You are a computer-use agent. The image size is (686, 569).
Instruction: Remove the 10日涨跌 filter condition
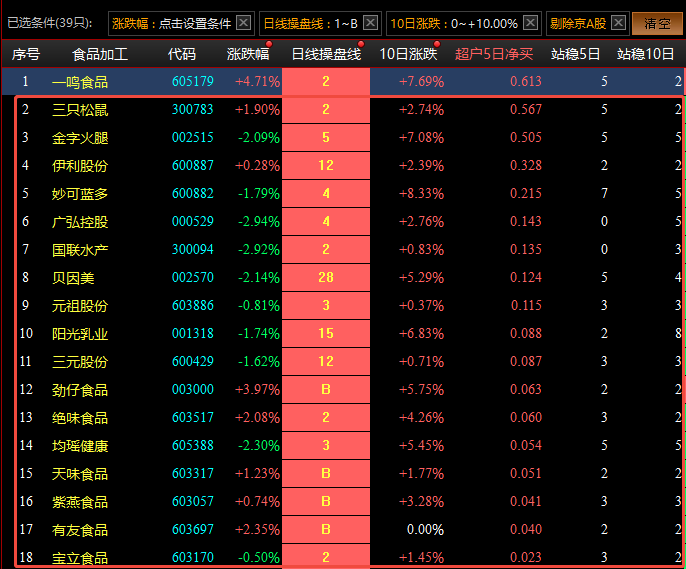click(x=531, y=23)
